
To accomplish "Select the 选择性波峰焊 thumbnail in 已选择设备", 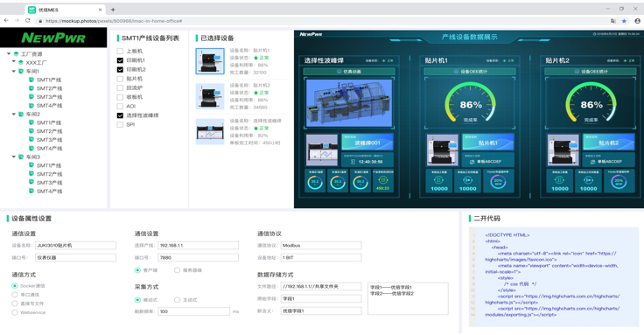I will point(210,131).
